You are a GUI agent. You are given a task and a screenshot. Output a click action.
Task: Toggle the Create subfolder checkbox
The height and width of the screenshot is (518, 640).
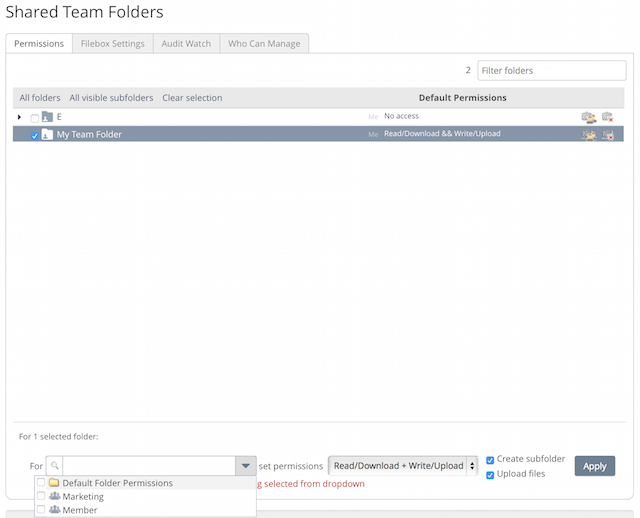tap(490, 460)
